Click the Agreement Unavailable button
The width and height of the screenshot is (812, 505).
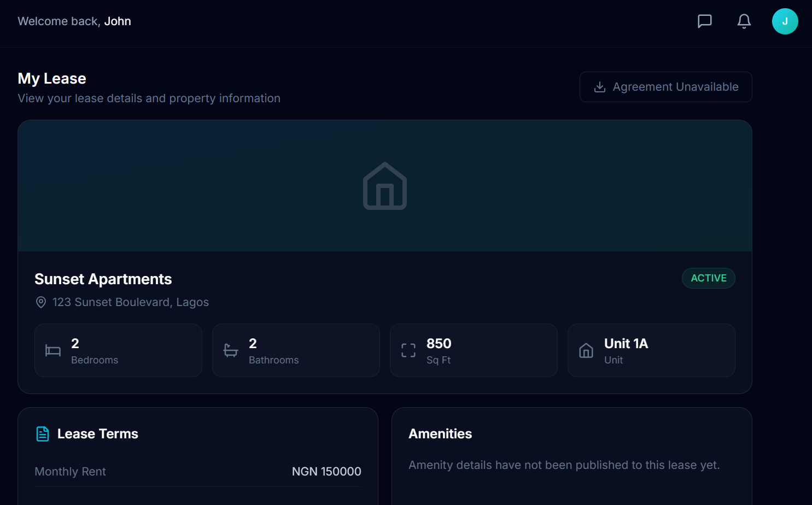[665, 87]
